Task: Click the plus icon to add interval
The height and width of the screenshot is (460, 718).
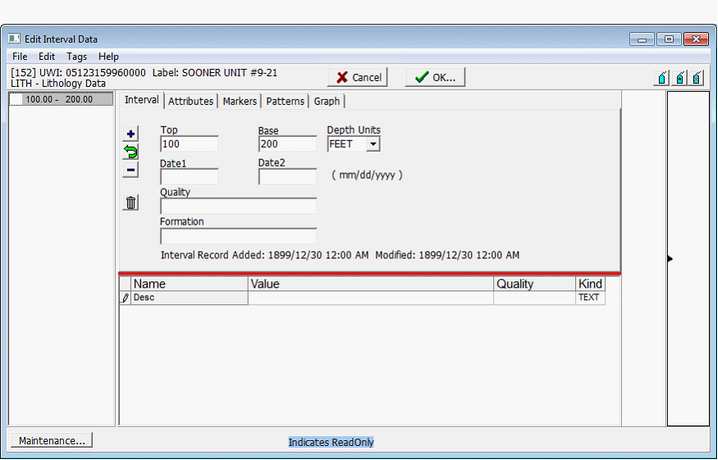Action: 131,134
